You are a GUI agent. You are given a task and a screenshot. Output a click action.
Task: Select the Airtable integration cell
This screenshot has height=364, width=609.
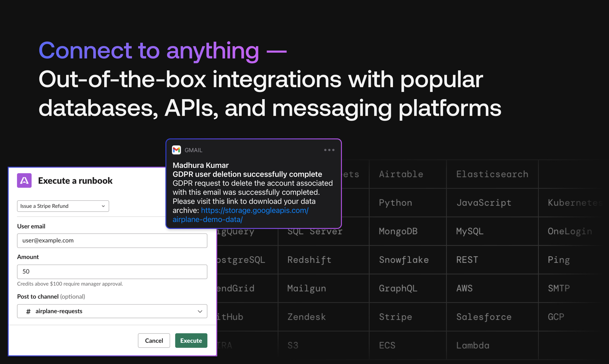pos(408,174)
